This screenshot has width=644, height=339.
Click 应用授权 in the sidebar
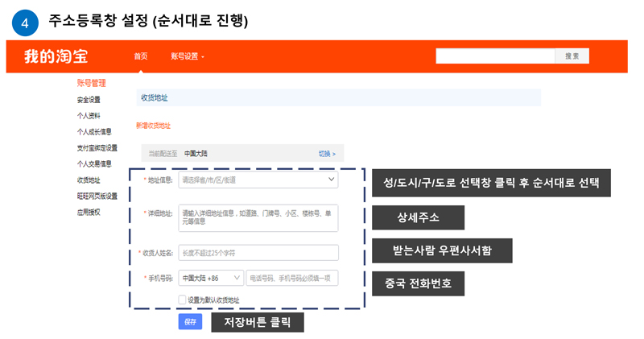click(x=89, y=212)
